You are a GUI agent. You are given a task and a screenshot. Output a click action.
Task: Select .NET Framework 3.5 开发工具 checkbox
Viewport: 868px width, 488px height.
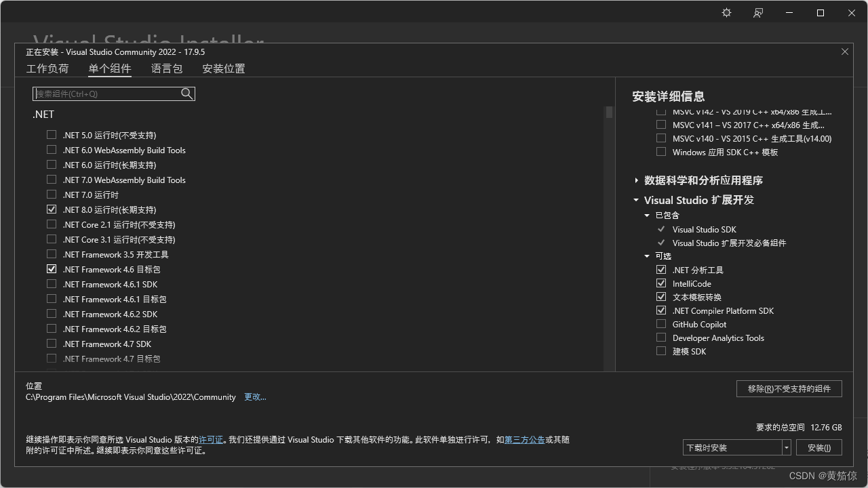52,254
